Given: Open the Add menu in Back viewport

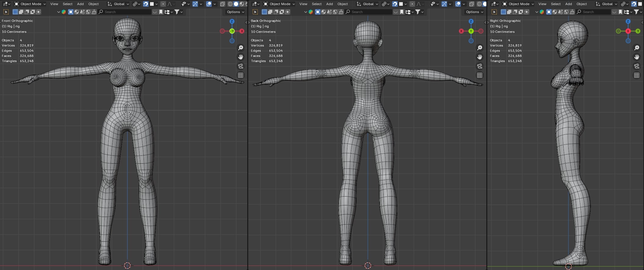Looking at the screenshot, I should coord(329,4).
